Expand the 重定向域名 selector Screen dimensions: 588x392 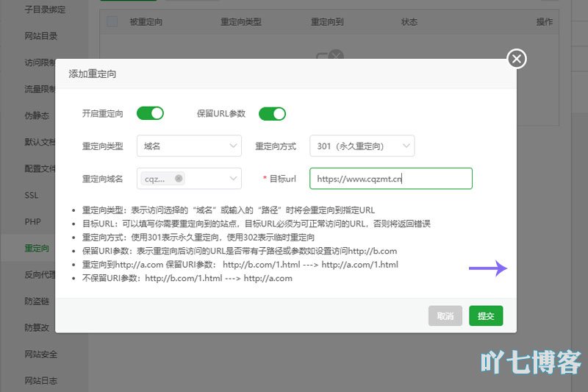tap(189, 179)
